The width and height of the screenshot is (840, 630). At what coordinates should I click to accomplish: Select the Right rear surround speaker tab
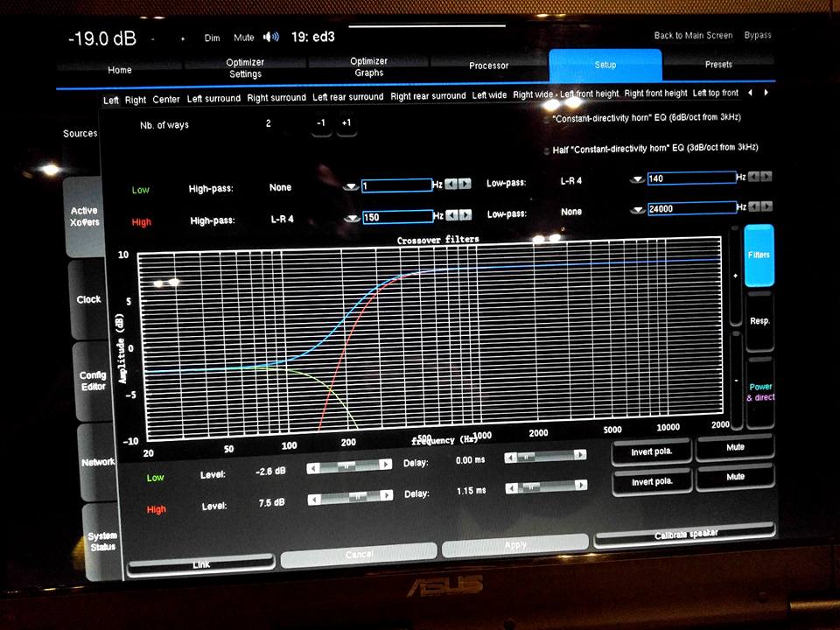[428, 96]
